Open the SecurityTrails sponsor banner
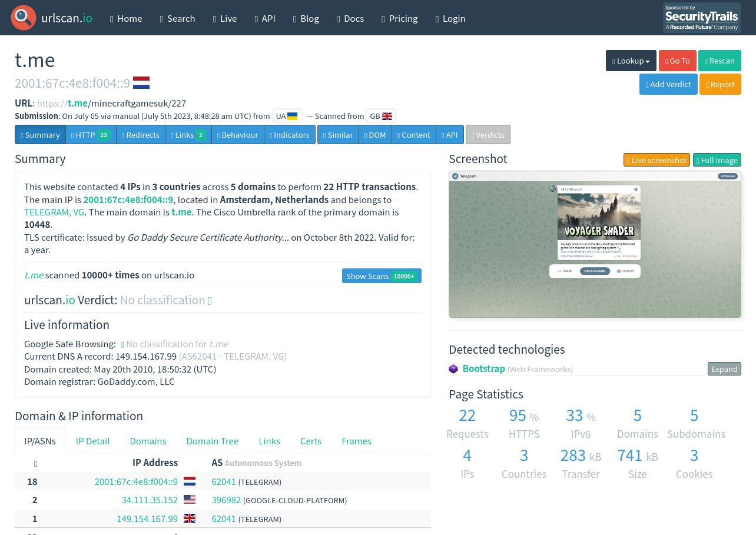 (702, 18)
